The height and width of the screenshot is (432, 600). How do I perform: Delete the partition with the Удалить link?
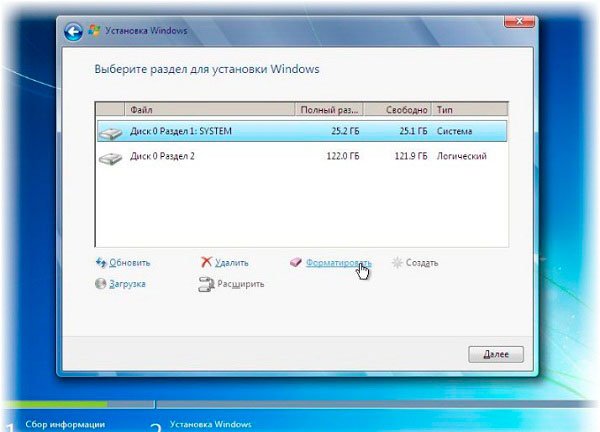232,263
